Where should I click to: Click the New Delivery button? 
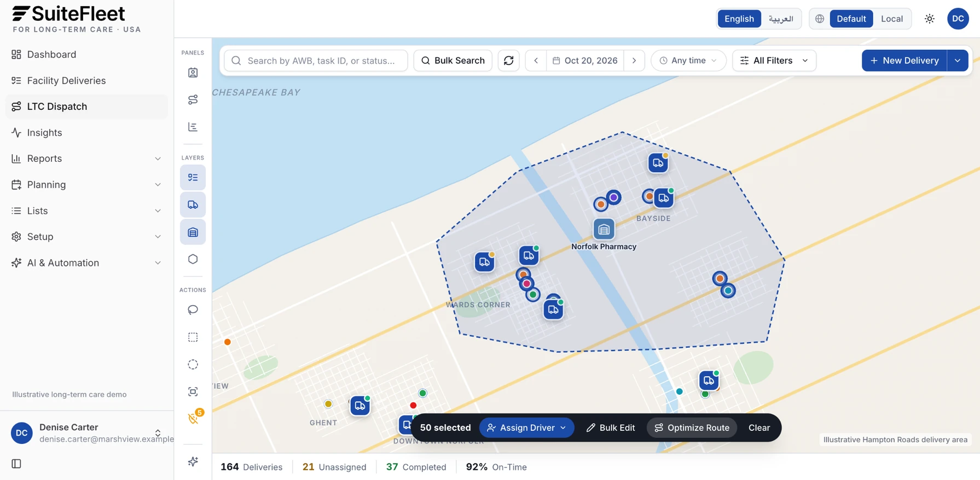point(904,61)
